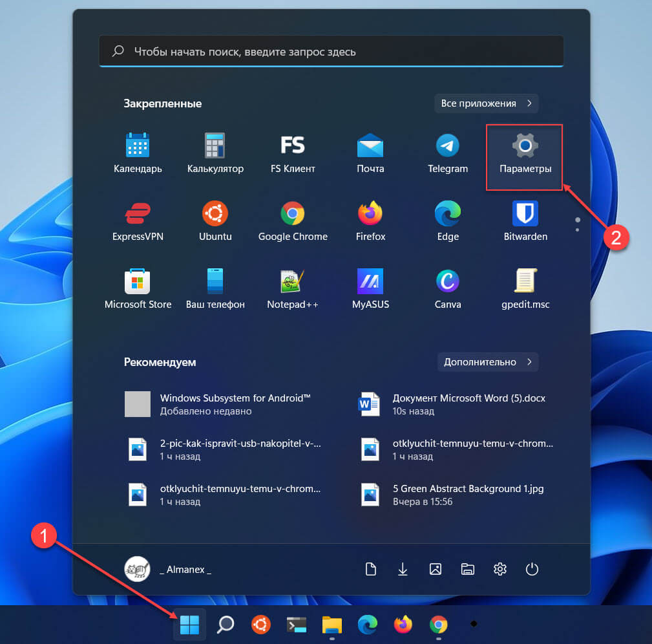This screenshot has height=644, width=652.
Task: Launch Bitwarden password manager
Action: (525, 221)
